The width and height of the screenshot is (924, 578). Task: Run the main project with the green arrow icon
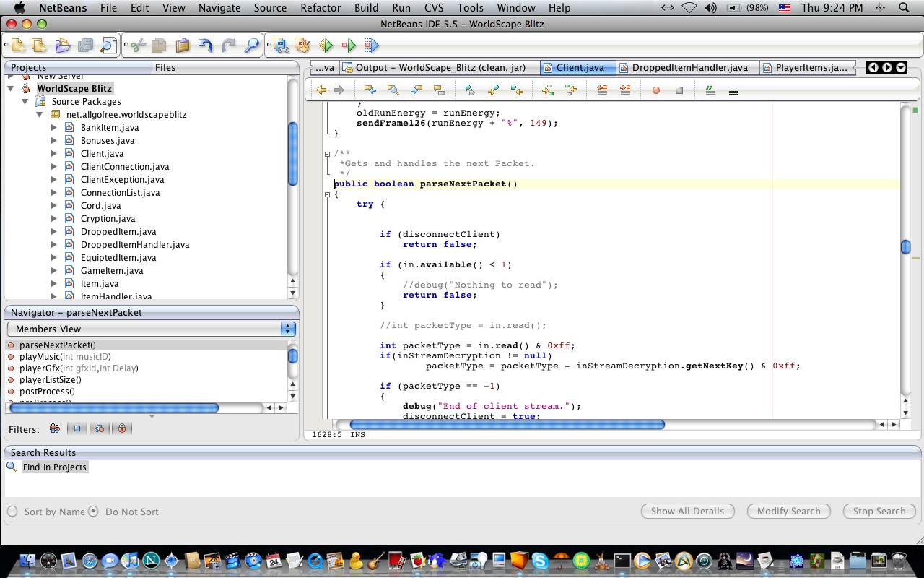coord(326,46)
